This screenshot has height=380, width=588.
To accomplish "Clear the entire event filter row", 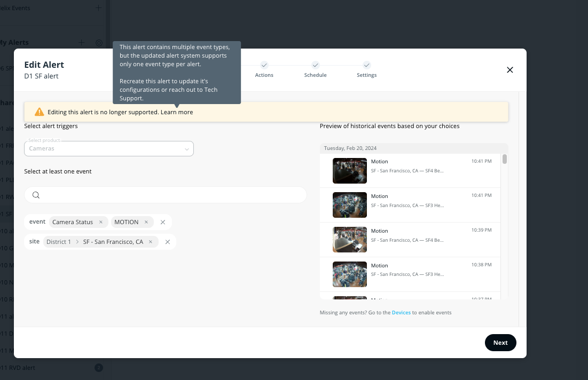I will click(163, 222).
